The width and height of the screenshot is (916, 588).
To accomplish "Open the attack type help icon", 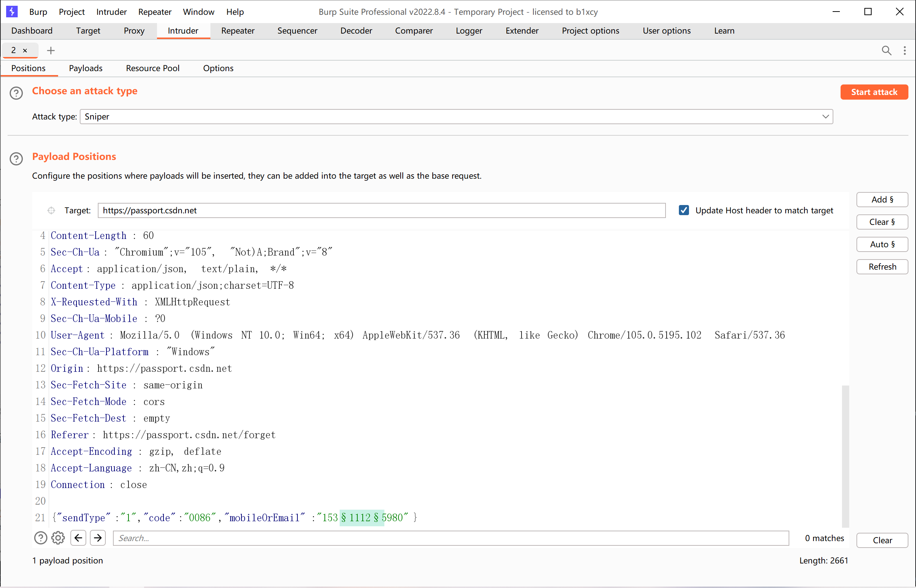I will pyautogui.click(x=16, y=93).
